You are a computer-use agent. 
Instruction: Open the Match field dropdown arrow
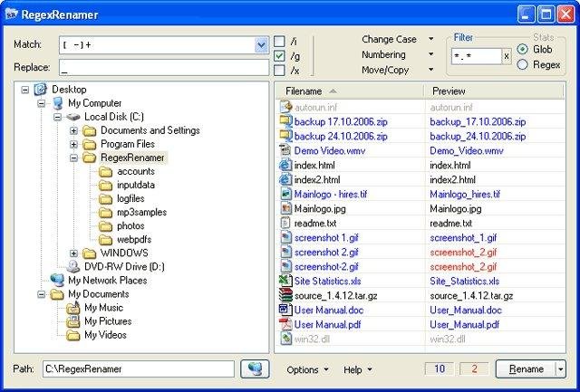point(262,45)
